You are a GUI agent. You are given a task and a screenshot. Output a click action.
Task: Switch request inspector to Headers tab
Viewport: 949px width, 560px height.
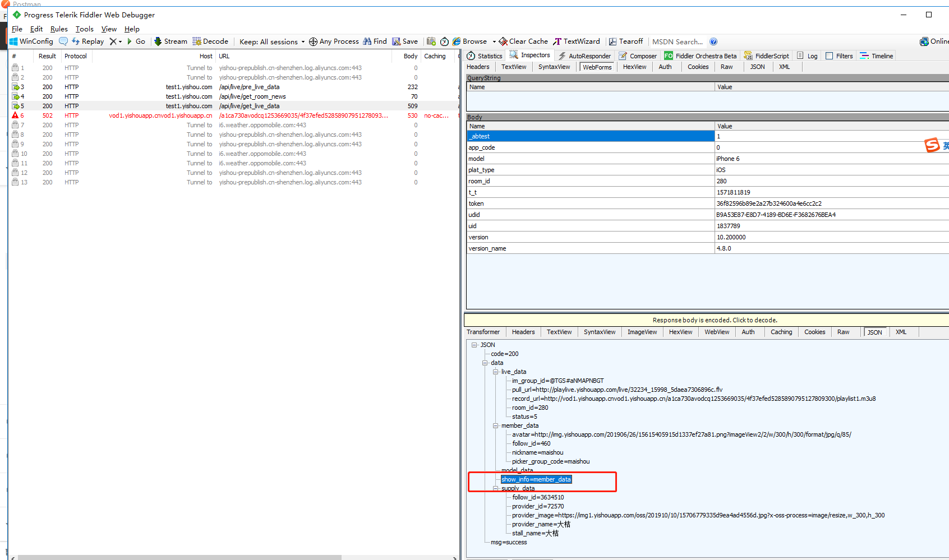point(478,67)
